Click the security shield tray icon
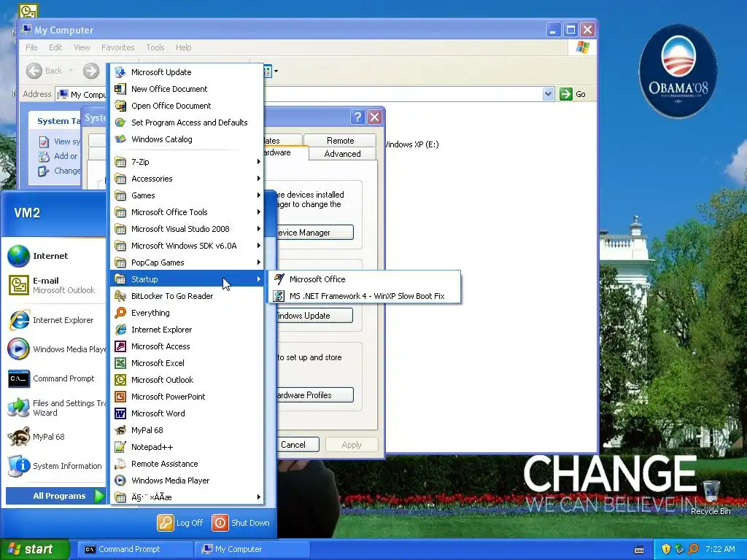This screenshot has width=747, height=560. [666, 549]
